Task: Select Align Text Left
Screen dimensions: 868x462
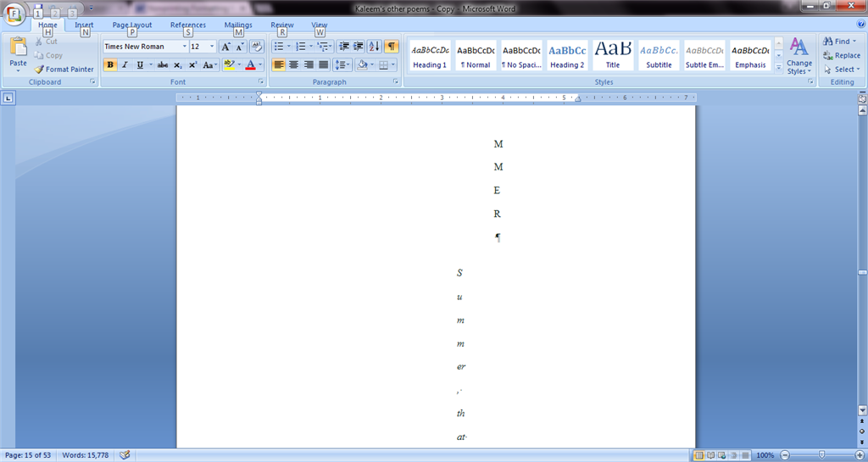Action: (x=279, y=64)
